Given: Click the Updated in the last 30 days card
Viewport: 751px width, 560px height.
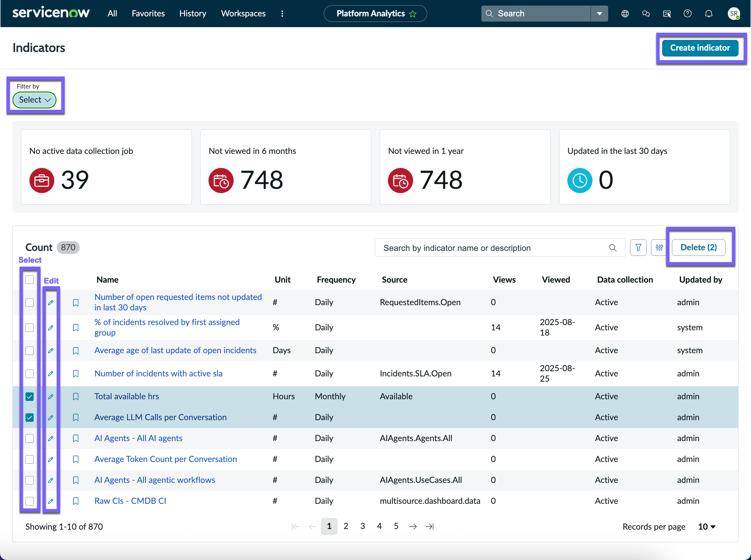Looking at the screenshot, I should (644, 167).
